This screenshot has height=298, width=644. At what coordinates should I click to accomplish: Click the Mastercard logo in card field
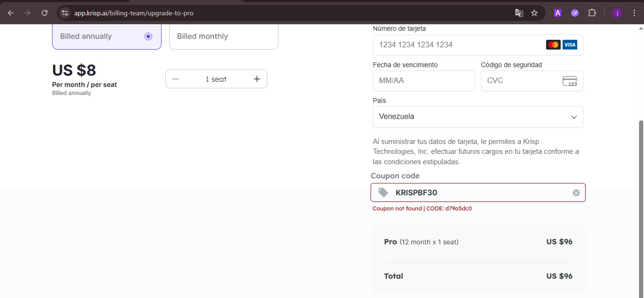553,45
